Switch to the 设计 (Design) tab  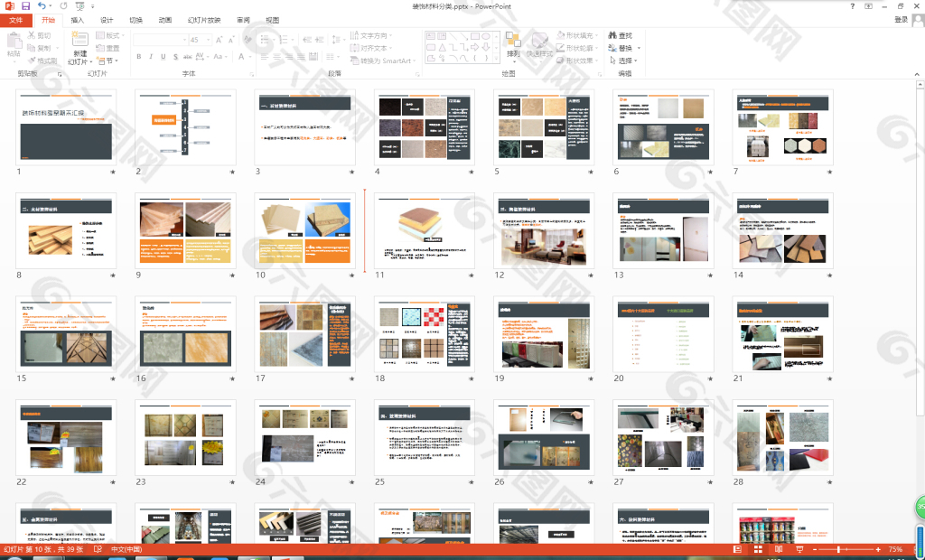coord(107,20)
